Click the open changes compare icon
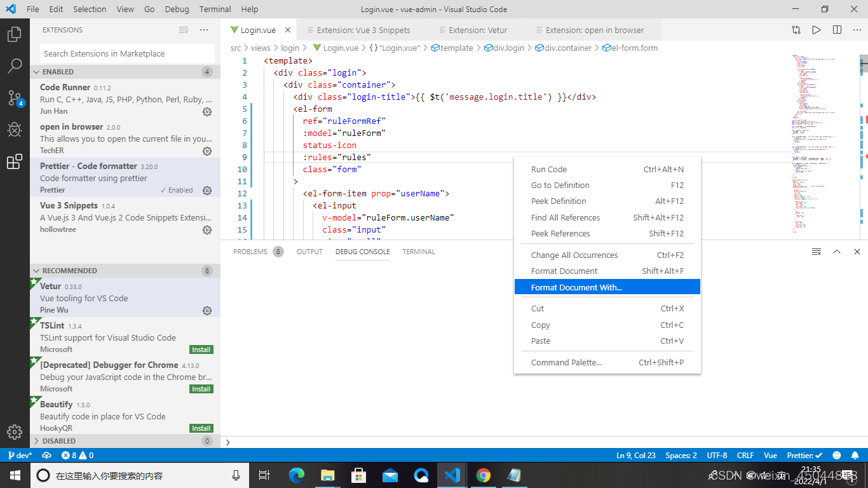868x488 pixels. pos(796,30)
